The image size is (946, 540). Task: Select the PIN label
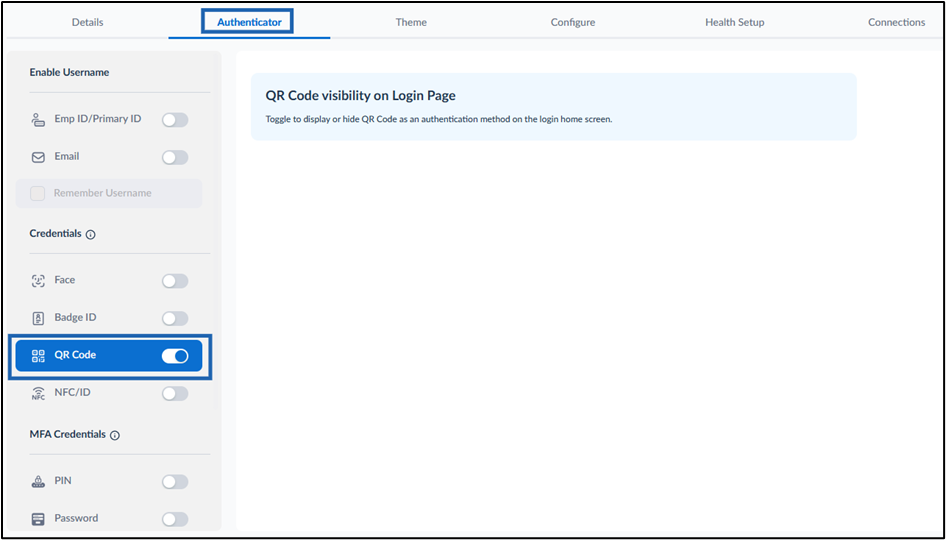[63, 481]
